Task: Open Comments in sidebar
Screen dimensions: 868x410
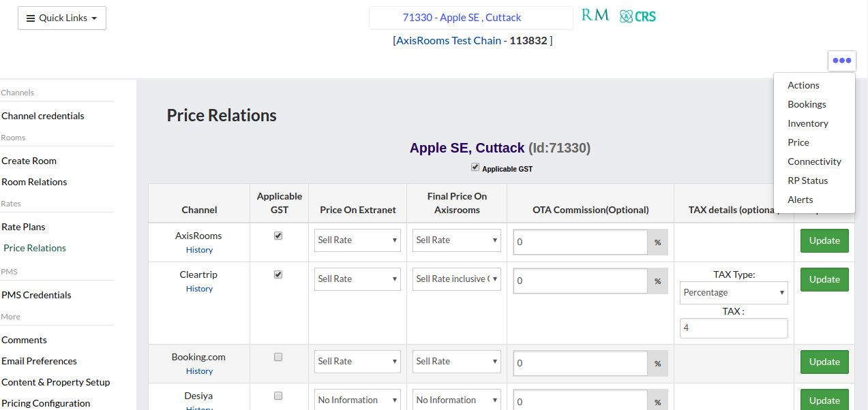Action: [x=25, y=340]
